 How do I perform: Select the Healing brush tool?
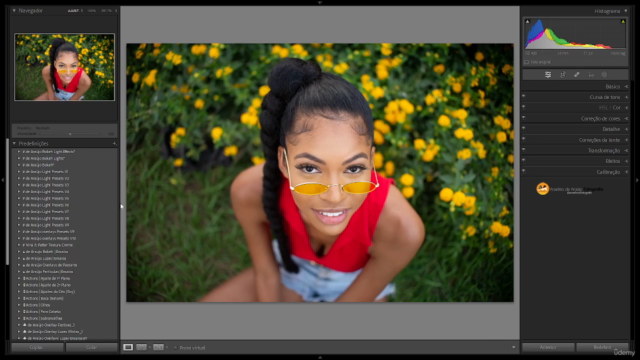coord(577,75)
